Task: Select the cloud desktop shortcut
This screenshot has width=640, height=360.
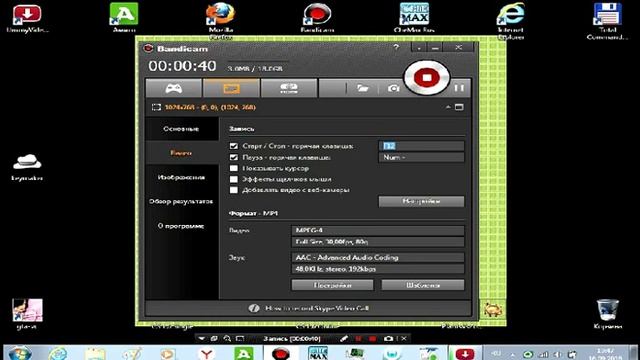Action: [27, 167]
